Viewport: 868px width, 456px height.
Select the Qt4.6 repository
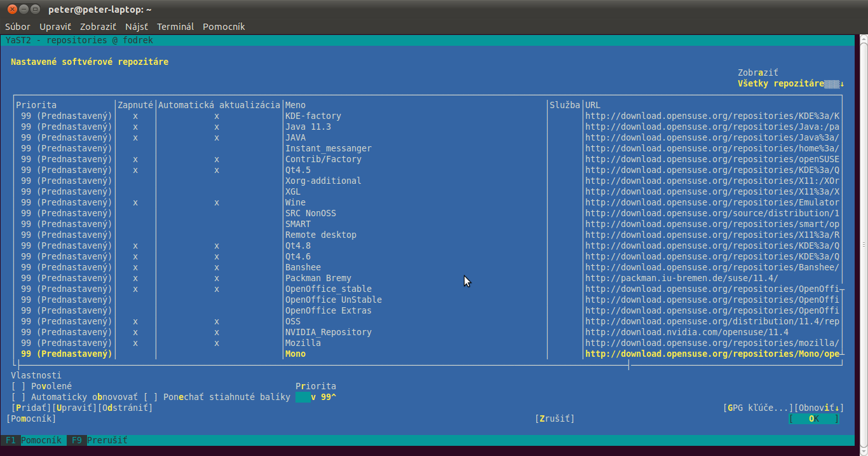(x=298, y=256)
